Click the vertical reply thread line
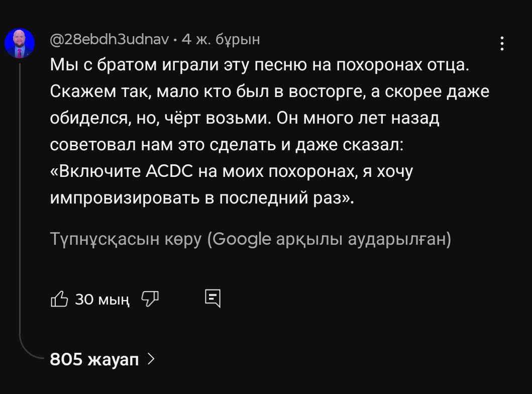The image size is (532, 394). tap(20, 201)
